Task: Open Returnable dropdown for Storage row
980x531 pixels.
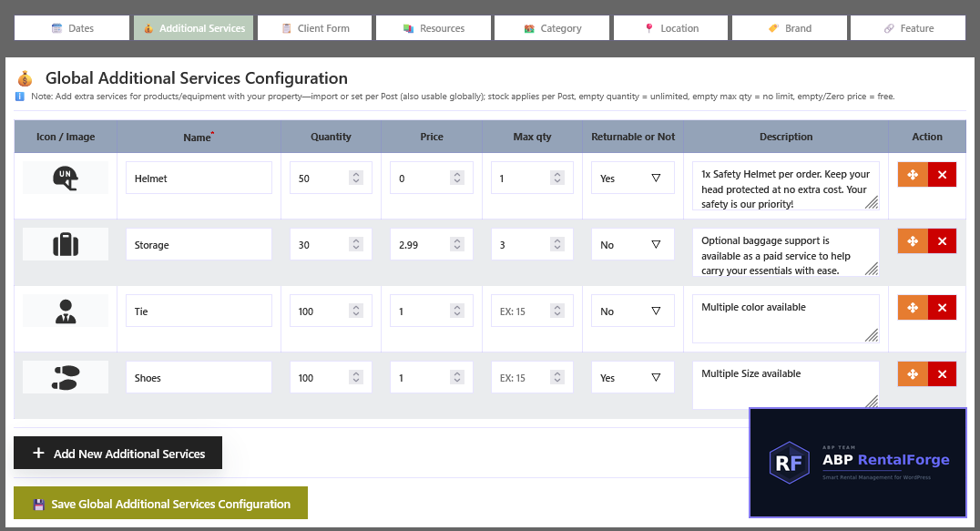Action: [632, 244]
